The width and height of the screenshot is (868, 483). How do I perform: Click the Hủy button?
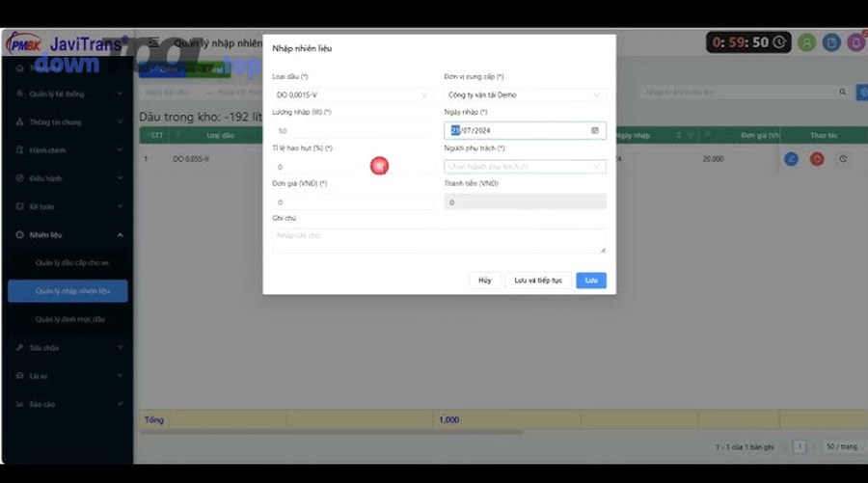coord(485,280)
